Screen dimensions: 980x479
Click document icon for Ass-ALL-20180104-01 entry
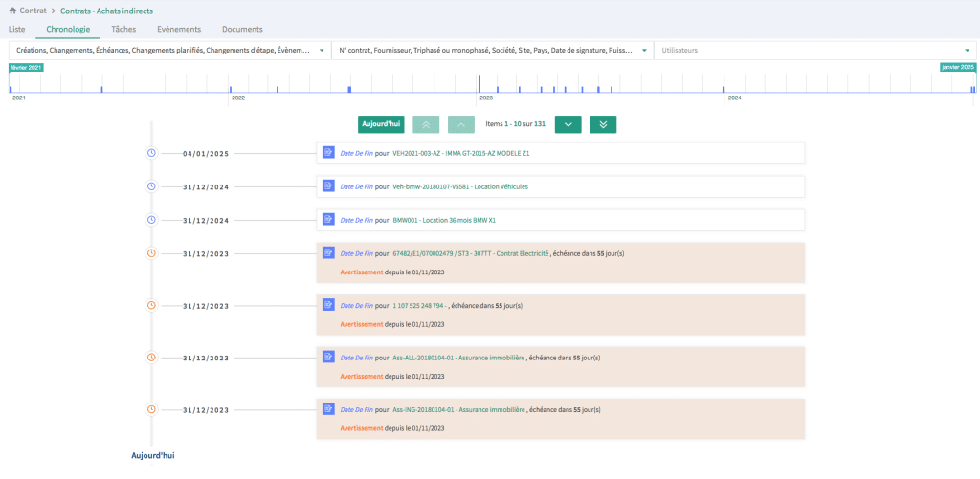(328, 357)
